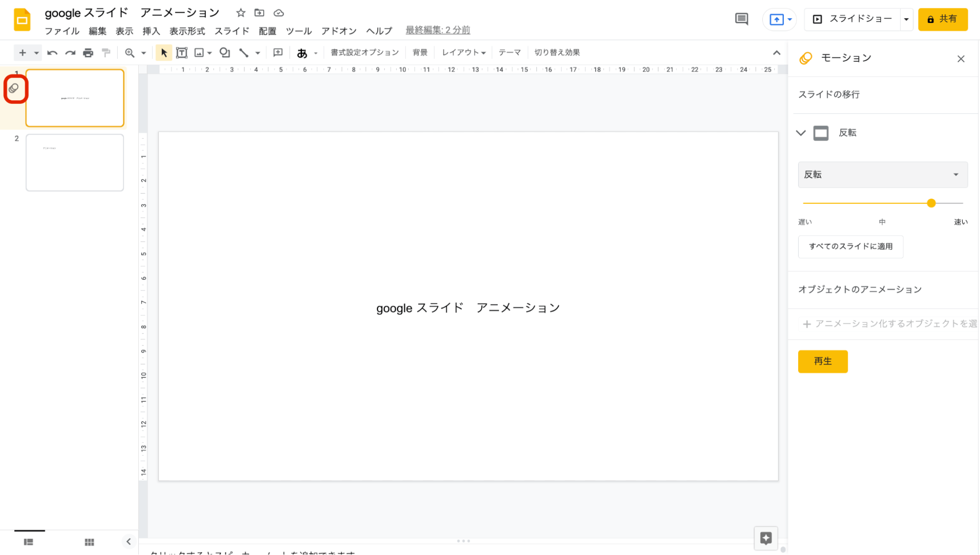Open the 表示 menu

pyautogui.click(x=124, y=31)
